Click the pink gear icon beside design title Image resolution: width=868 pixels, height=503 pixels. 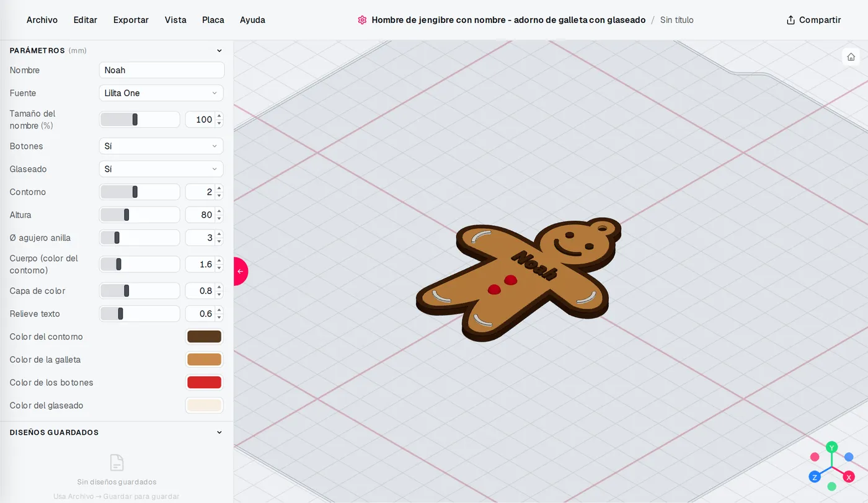coord(362,20)
